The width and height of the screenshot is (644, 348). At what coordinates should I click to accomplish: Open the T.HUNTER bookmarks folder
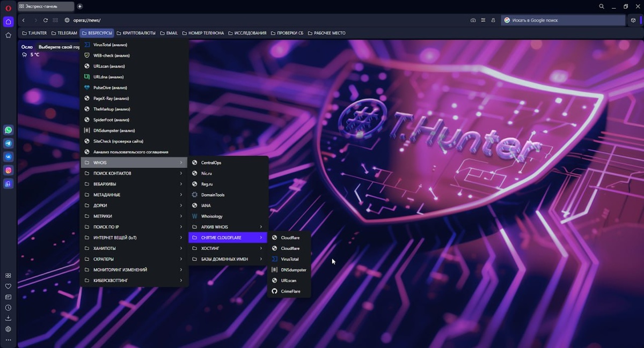(34, 33)
